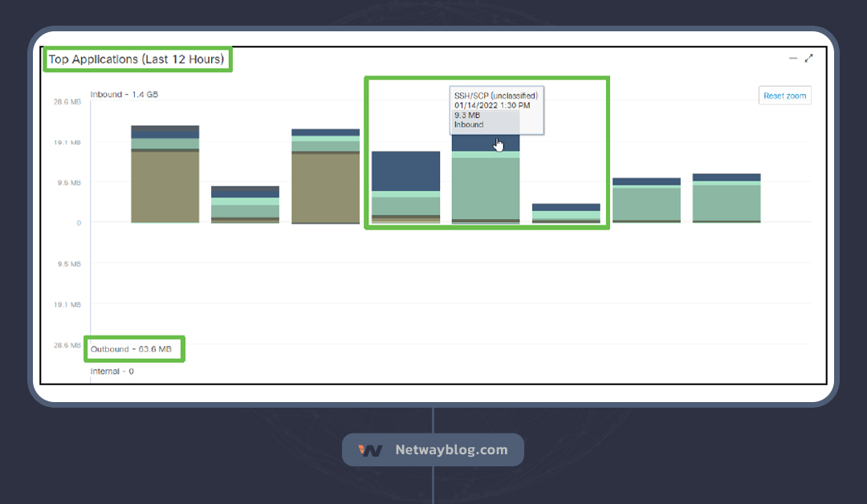Click the green segment of the seventh bar

point(646,203)
